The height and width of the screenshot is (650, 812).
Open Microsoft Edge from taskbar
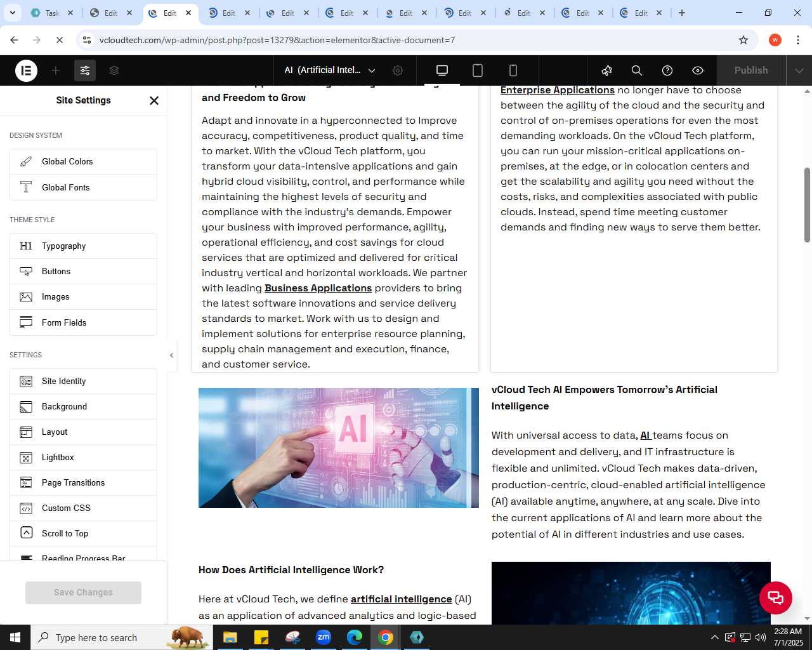(x=355, y=637)
